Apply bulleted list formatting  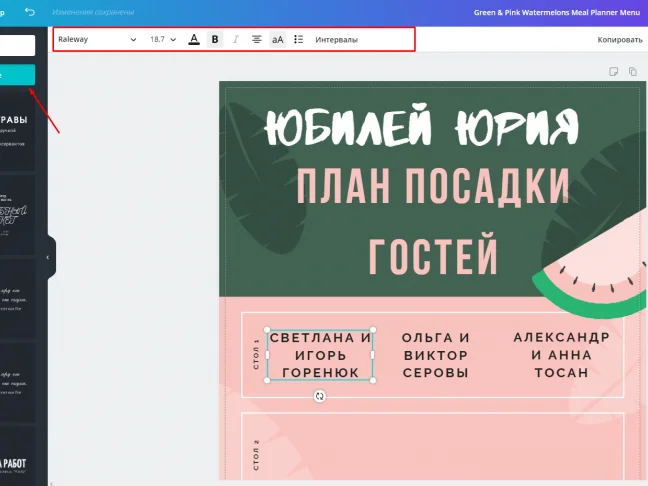coord(299,39)
